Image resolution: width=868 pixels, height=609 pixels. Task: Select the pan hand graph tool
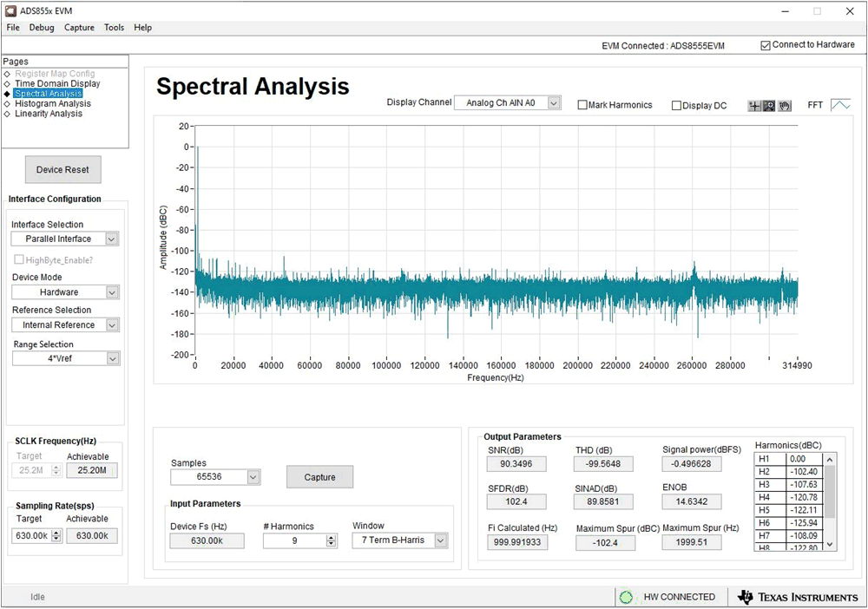784,106
